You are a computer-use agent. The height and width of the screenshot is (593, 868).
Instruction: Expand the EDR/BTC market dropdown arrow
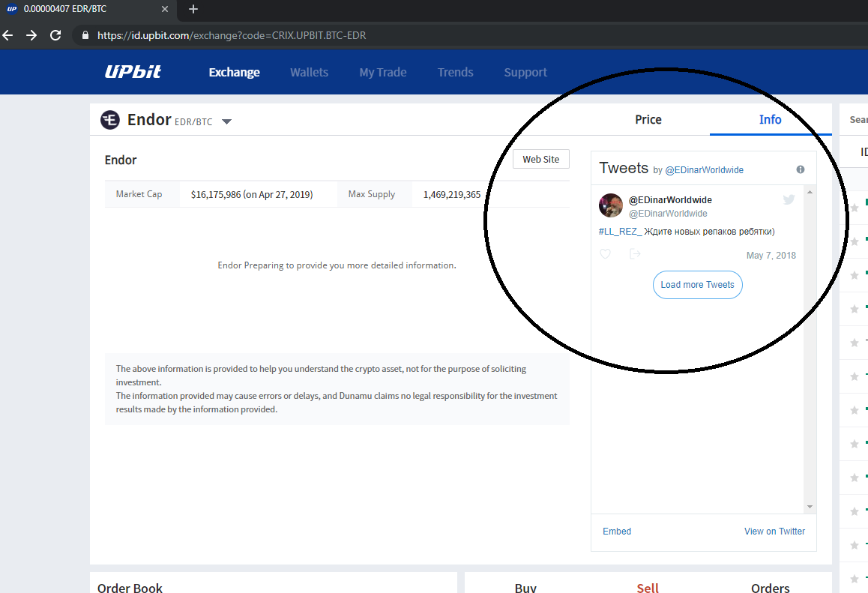[226, 121]
